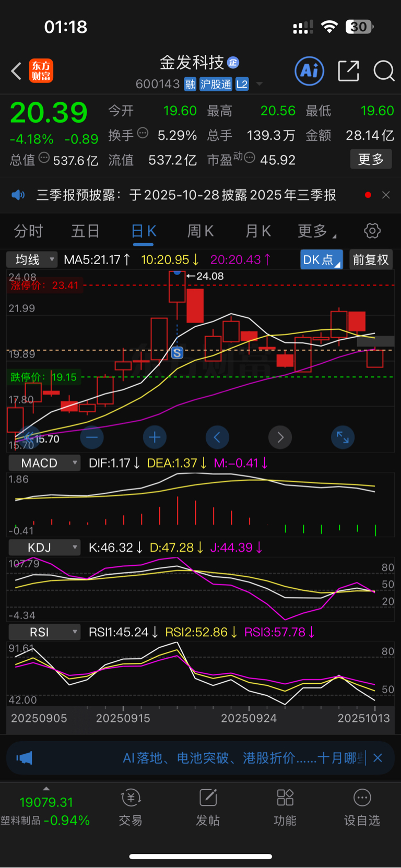The image size is (401, 868).
Task: Tap the news megaphone icon
Action: click(x=25, y=758)
